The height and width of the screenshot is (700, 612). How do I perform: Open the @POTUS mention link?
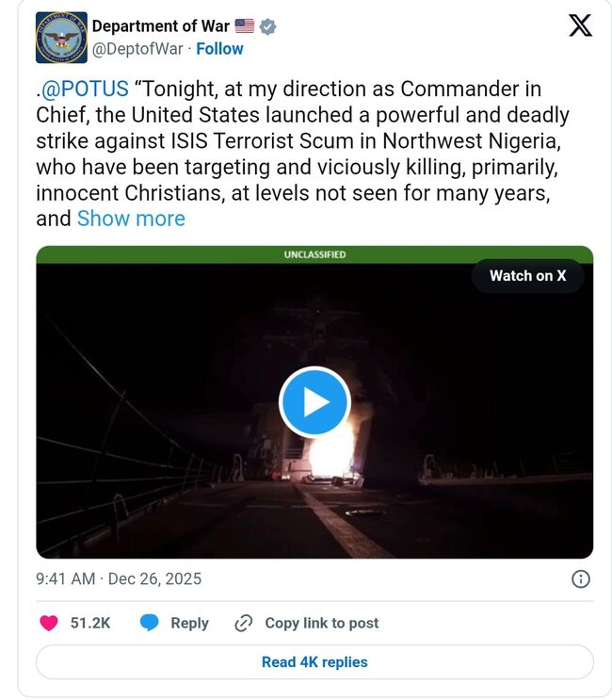point(85,90)
